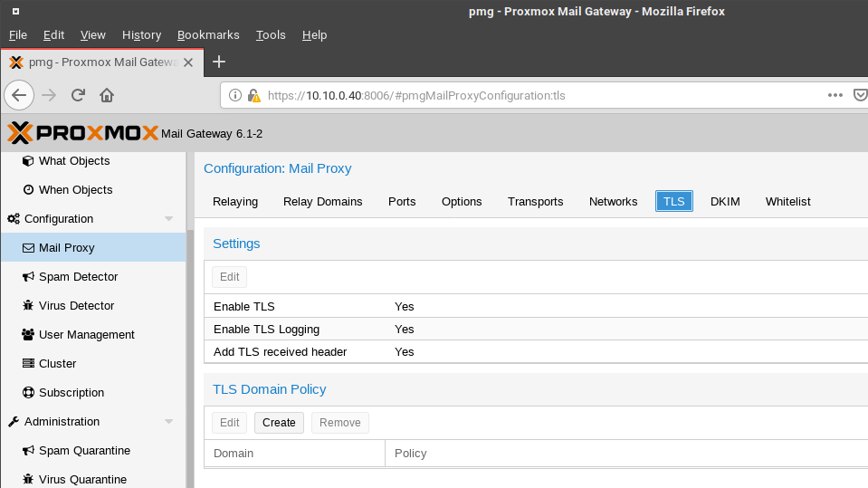Image resolution: width=868 pixels, height=488 pixels.
Task: Click the Proxmox logo in the header
Action: [81, 133]
